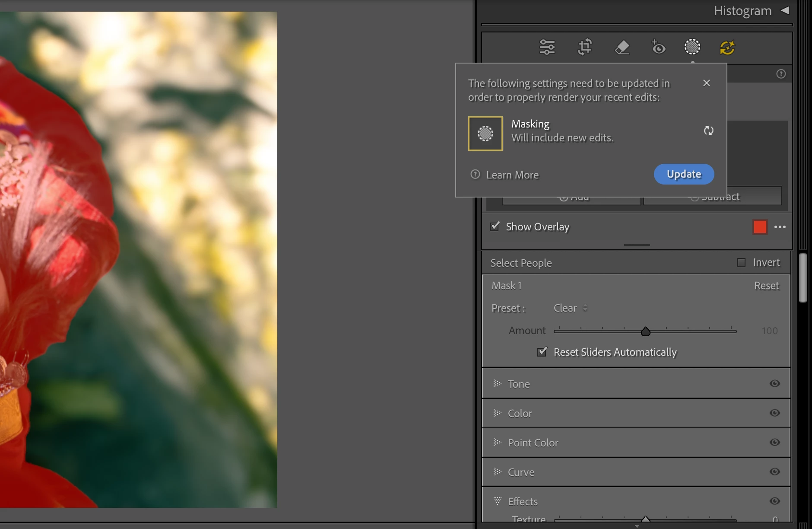This screenshot has width=812, height=529.
Task: Toggle Color section visibility eye
Action: (x=775, y=413)
